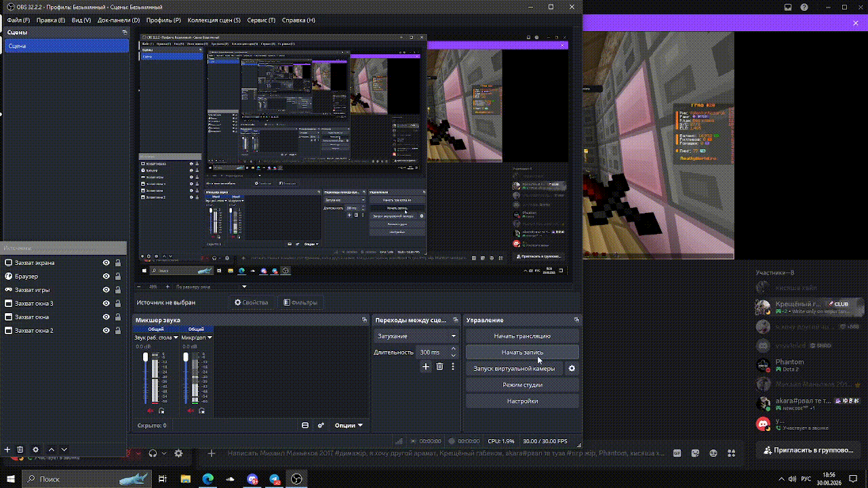Remove the scene transition with the trash icon
This screenshot has height=488, width=868.
click(x=439, y=367)
